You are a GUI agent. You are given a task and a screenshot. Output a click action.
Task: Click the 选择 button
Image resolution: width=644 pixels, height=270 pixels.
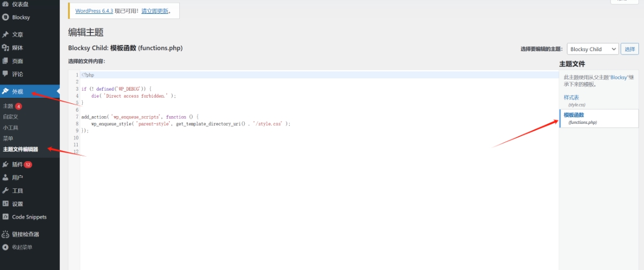coord(630,49)
